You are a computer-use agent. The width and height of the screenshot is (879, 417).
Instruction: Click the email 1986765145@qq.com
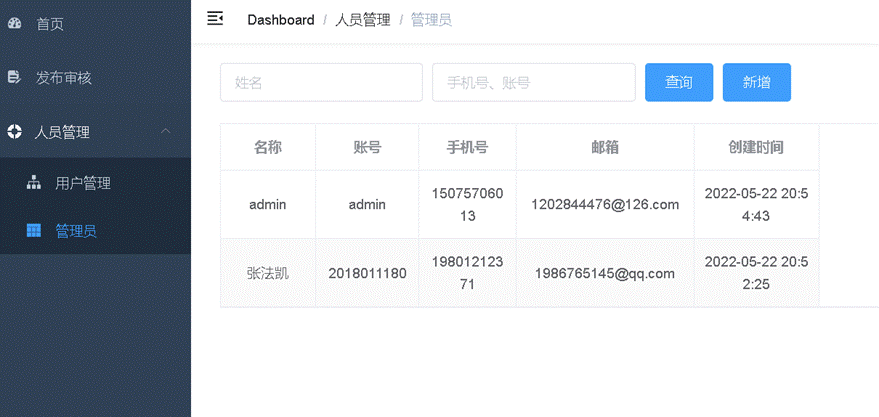[605, 274]
